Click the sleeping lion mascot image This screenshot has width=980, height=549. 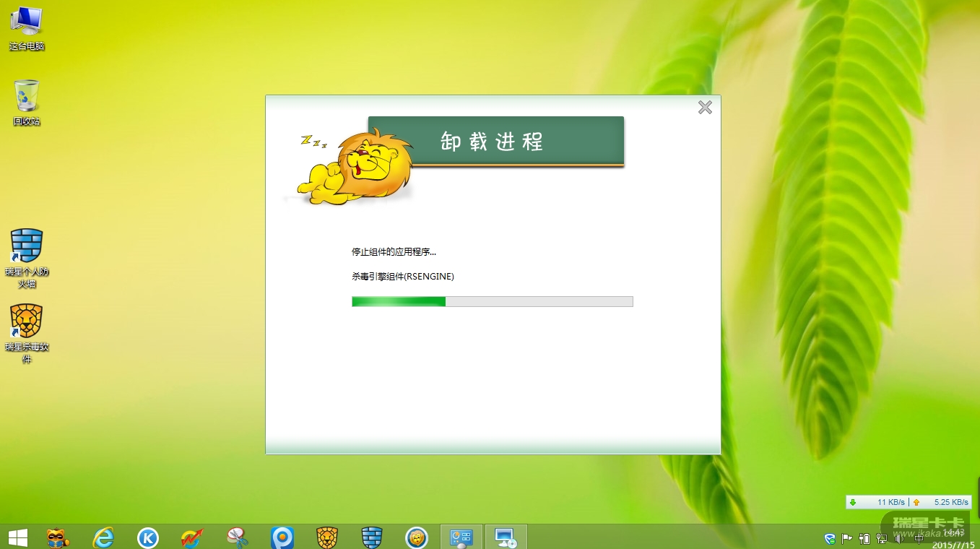pyautogui.click(x=354, y=165)
